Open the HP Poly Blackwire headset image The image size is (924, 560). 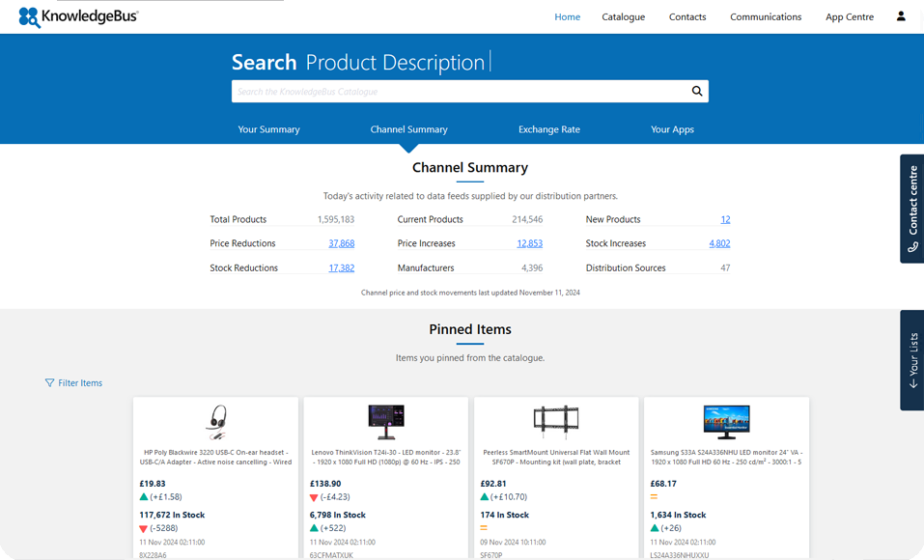pyautogui.click(x=217, y=422)
